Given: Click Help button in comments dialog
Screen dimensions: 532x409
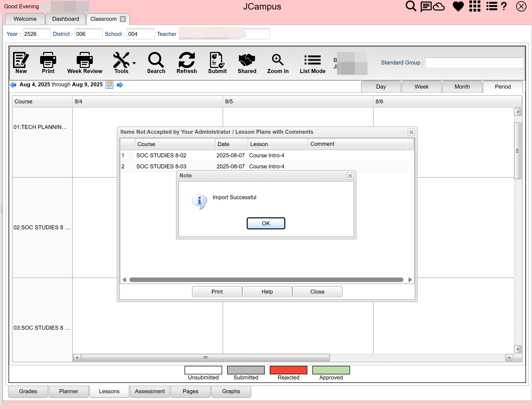Looking at the screenshot, I should point(267,292).
